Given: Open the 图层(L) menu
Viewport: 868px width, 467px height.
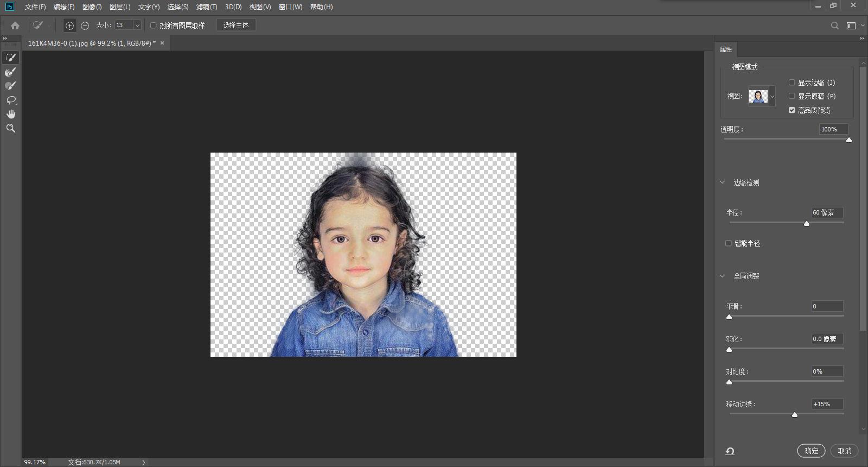Looking at the screenshot, I should pyautogui.click(x=119, y=7).
